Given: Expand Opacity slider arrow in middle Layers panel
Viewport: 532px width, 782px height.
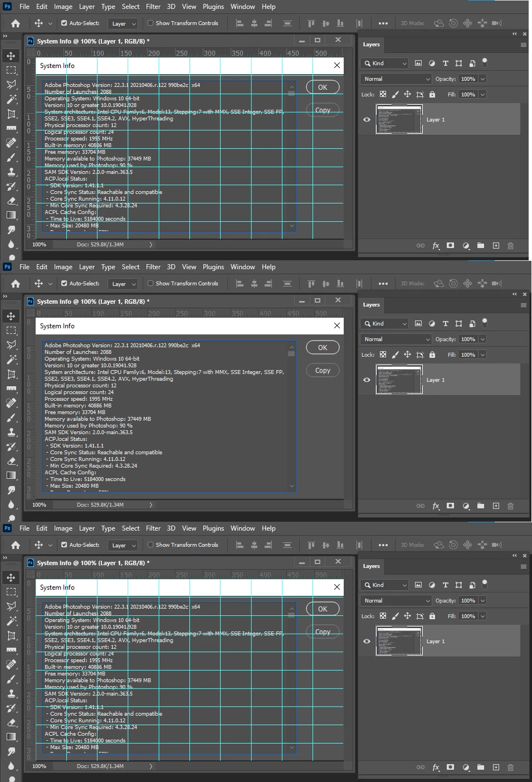Looking at the screenshot, I should click(x=483, y=339).
